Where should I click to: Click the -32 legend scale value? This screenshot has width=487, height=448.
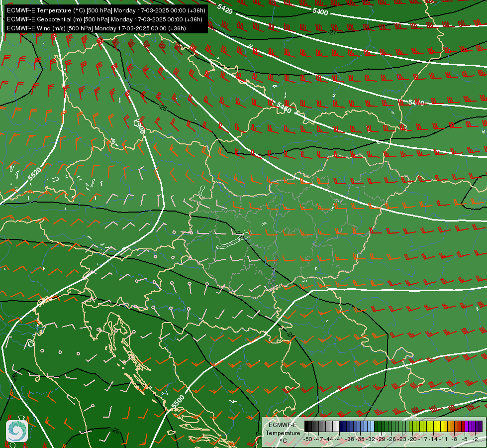(x=371, y=439)
